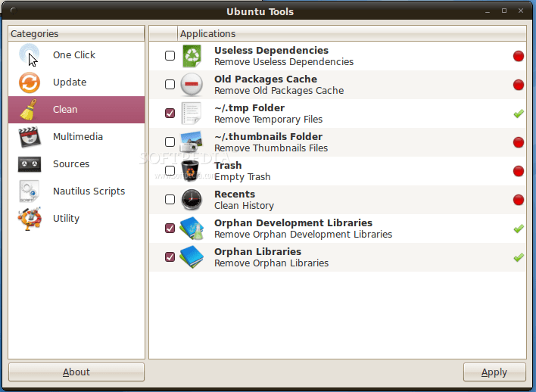The width and height of the screenshot is (536, 392).
Task: Click the Apply button
Action: pos(494,372)
